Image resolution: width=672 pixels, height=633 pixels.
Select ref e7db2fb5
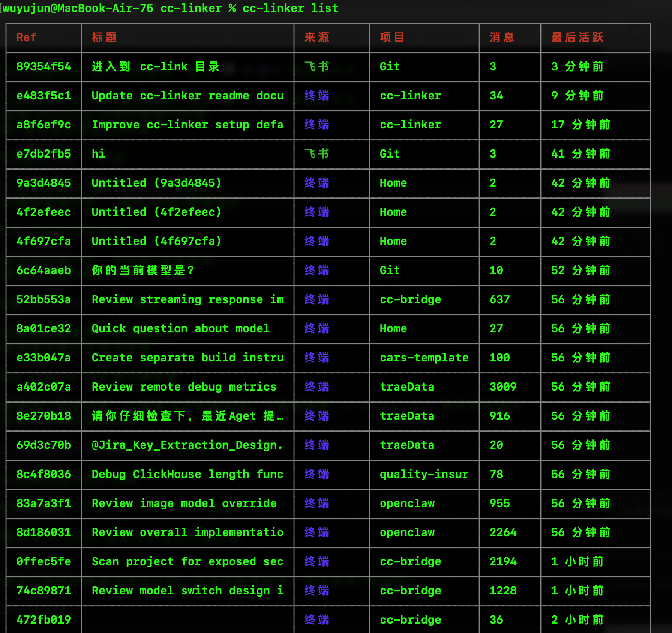tap(43, 154)
